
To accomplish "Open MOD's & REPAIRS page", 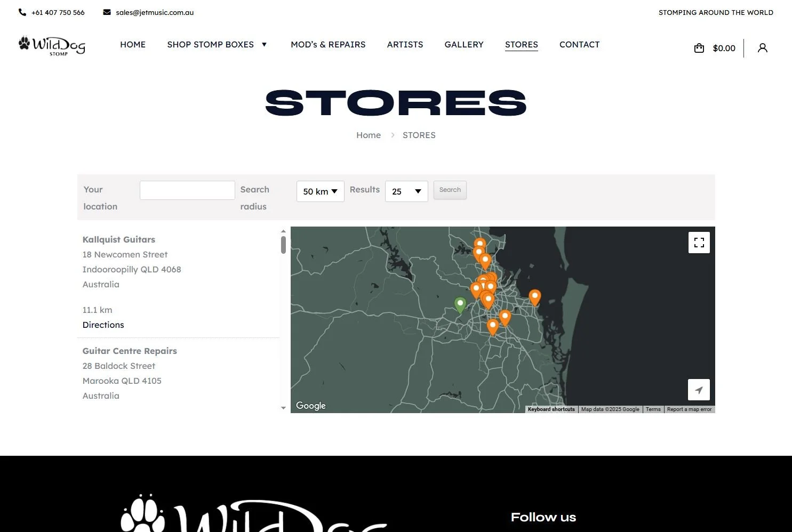I will tap(328, 44).
